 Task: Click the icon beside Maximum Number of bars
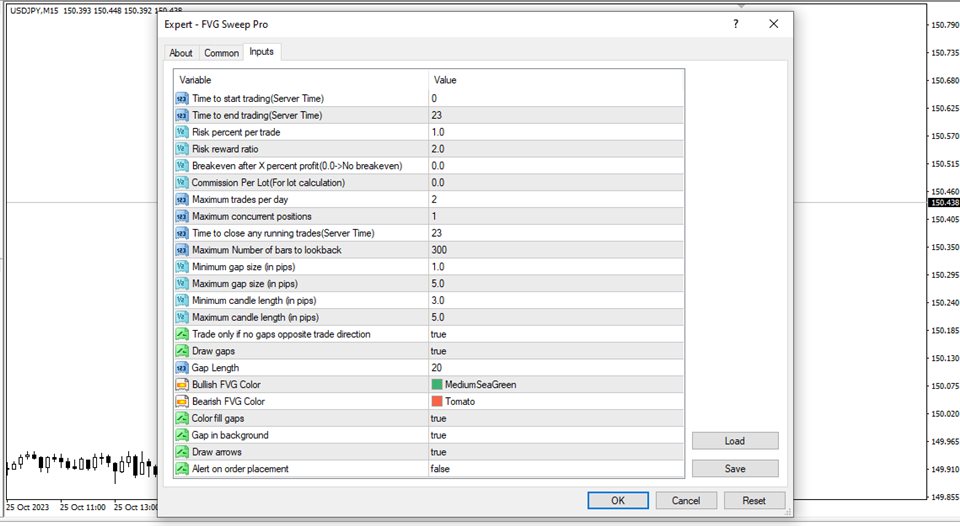coord(182,250)
